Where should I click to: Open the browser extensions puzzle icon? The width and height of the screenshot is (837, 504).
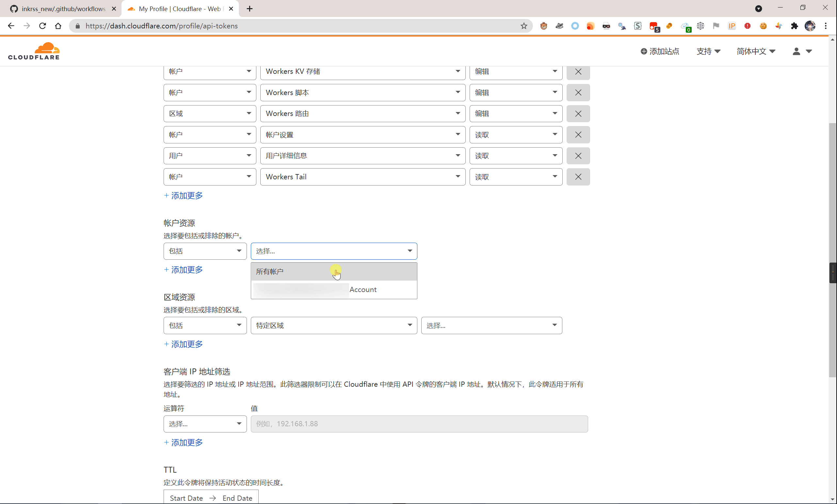[x=794, y=26]
